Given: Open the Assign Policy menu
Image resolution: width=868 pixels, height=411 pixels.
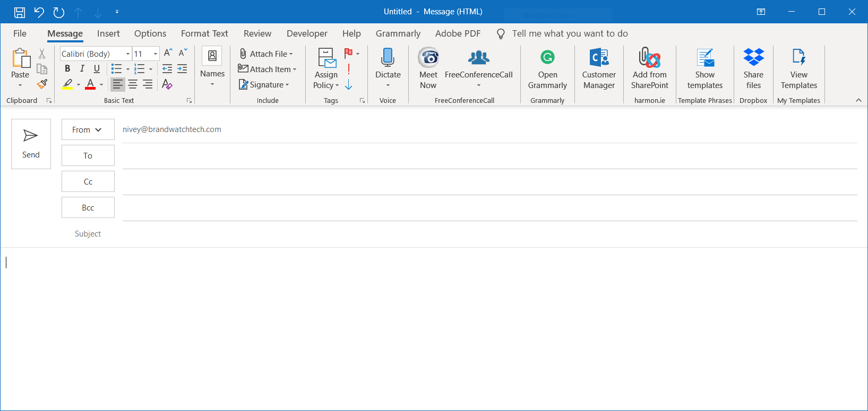Looking at the screenshot, I should 326,69.
